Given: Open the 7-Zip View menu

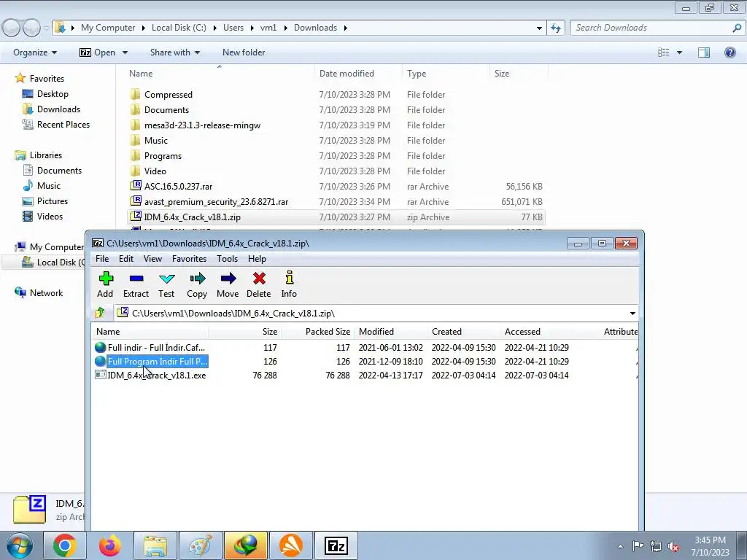Looking at the screenshot, I should [152, 259].
